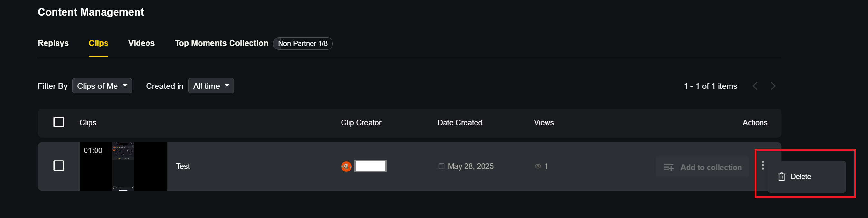Click the calendar icon beside May 28, 2025
Screen dimensions: 868x218
[x=441, y=166]
